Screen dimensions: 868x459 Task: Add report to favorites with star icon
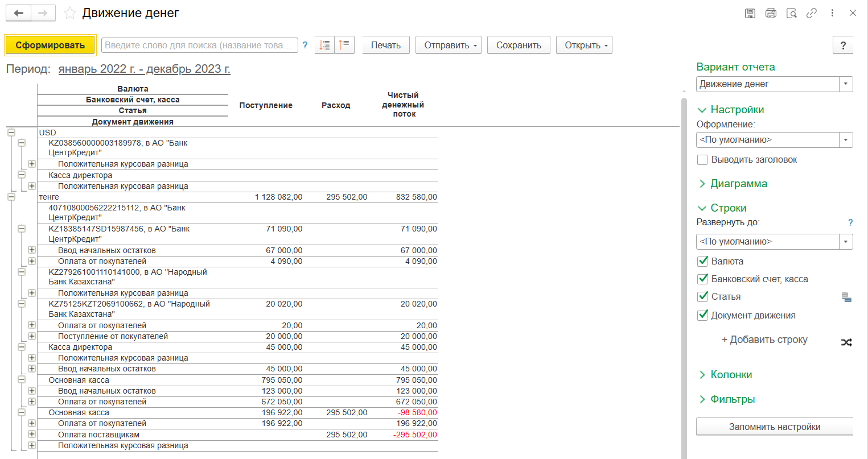(x=70, y=13)
